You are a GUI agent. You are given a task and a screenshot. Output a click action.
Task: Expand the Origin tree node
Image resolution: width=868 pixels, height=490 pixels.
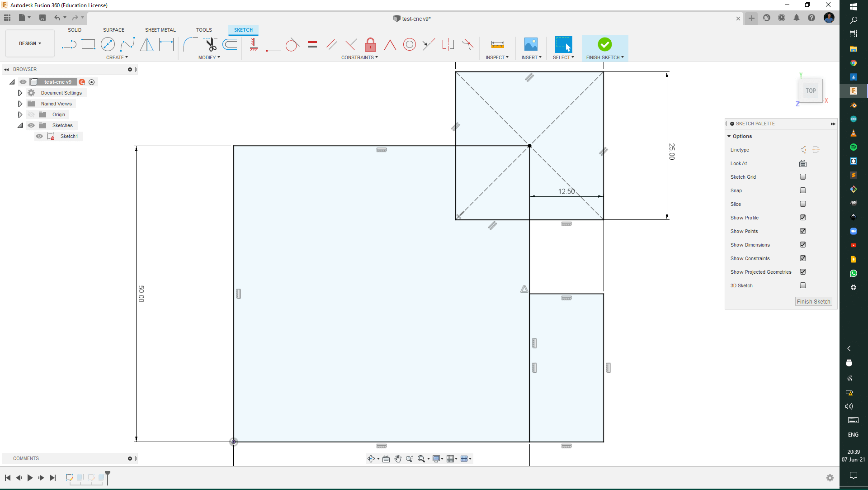pyautogui.click(x=20, y=114)
